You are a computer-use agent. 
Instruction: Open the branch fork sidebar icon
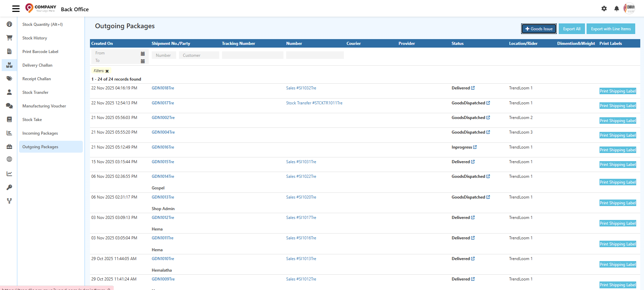[x=9, y=201]
